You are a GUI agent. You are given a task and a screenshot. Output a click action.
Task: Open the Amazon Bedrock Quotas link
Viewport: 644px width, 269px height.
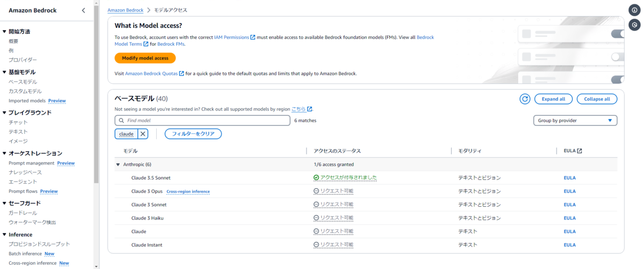(x=151, y=73)
